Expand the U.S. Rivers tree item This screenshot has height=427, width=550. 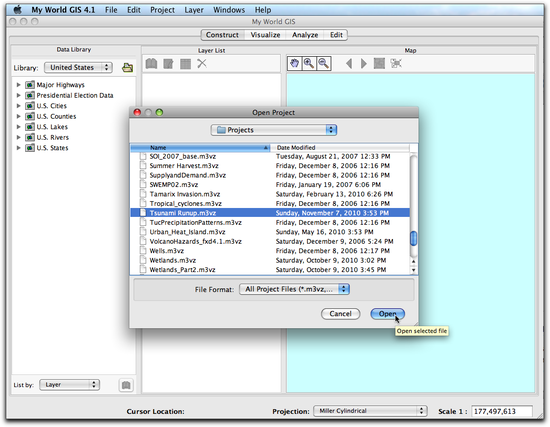tap(19, 137)
